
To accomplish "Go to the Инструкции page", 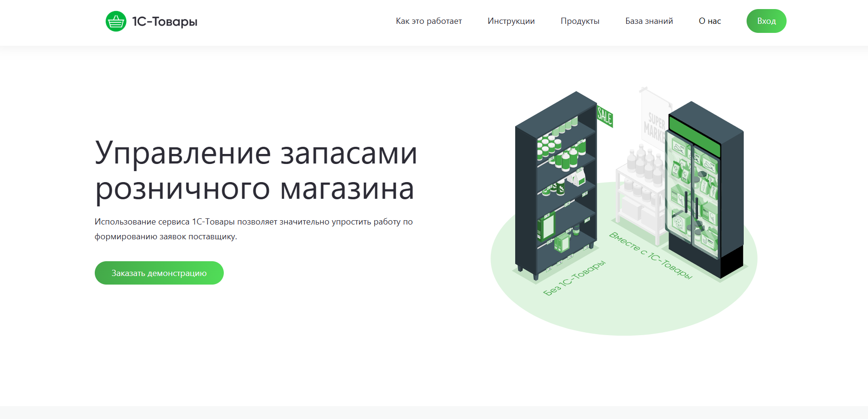I will coord(511,21).
